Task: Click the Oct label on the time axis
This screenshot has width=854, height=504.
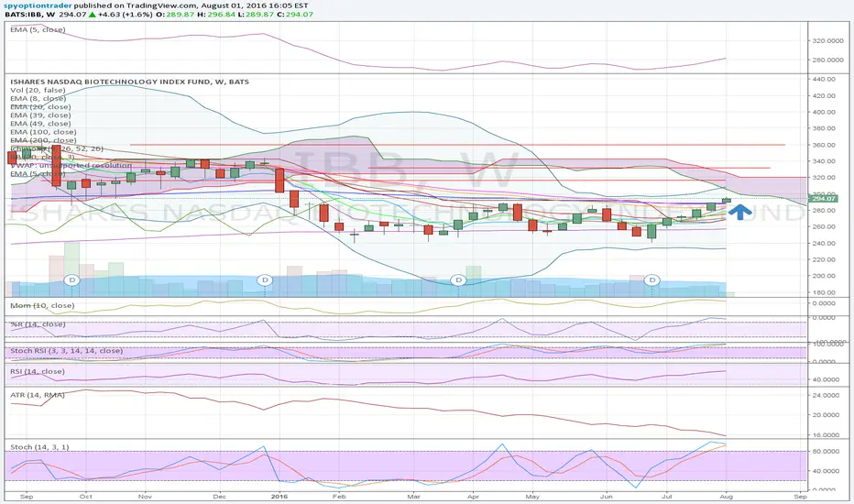Action: pos(85,497)
